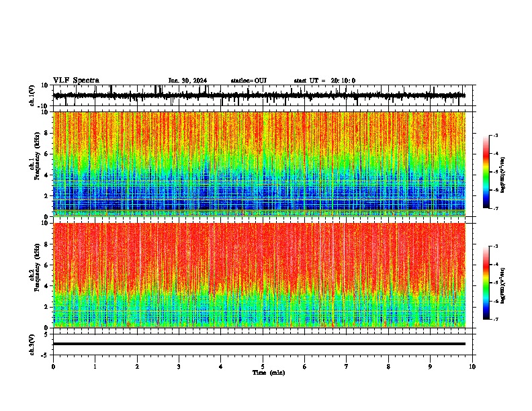532x411 pixels.
Task: Click the time axis tick label "1"
Action: click(95, 367)
